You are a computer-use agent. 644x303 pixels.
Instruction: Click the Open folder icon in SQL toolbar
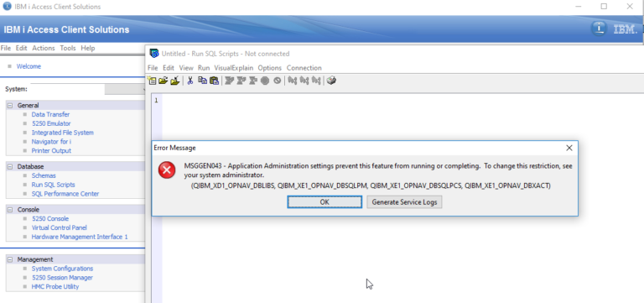163,81
